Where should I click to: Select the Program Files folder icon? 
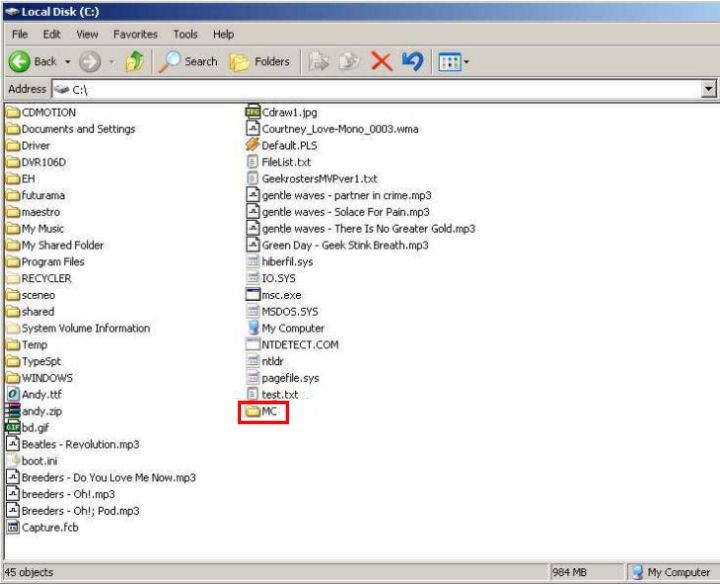[x=13, y=261]
